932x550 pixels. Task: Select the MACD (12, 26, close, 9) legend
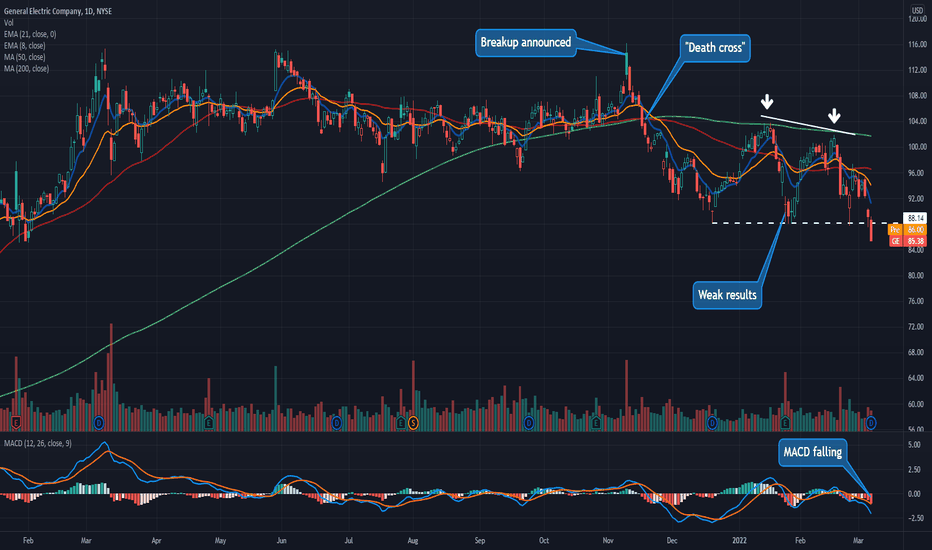[x=37, y=444]
